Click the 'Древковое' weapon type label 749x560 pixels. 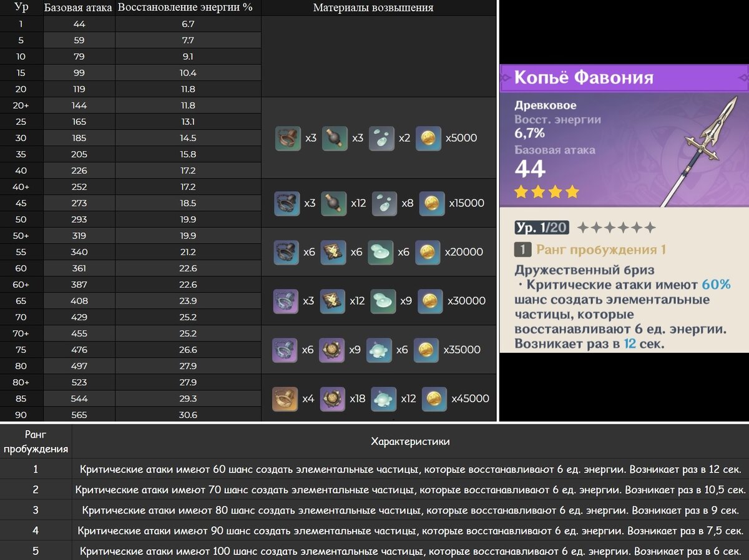coord(546,106)
